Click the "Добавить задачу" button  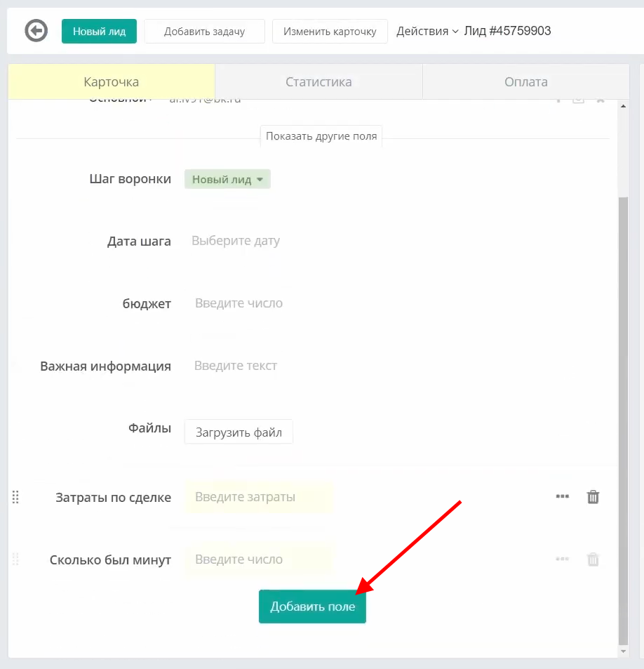[x=204, y=32]
